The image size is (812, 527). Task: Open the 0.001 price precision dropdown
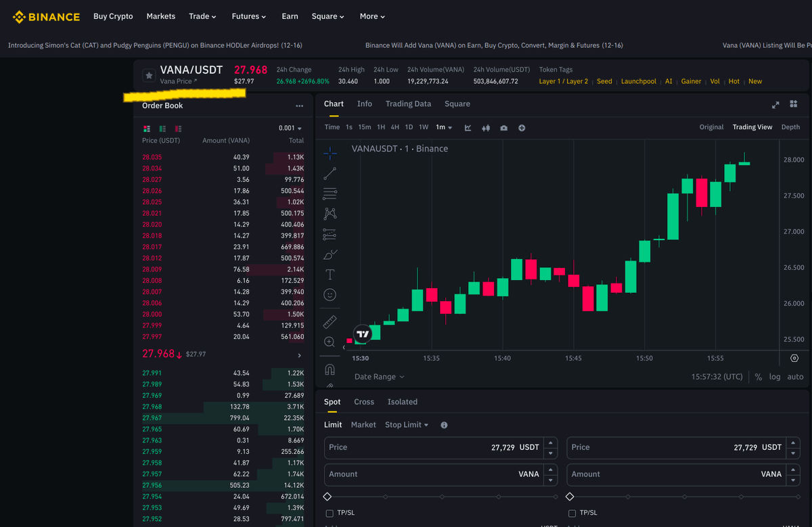tap(290, 129)
